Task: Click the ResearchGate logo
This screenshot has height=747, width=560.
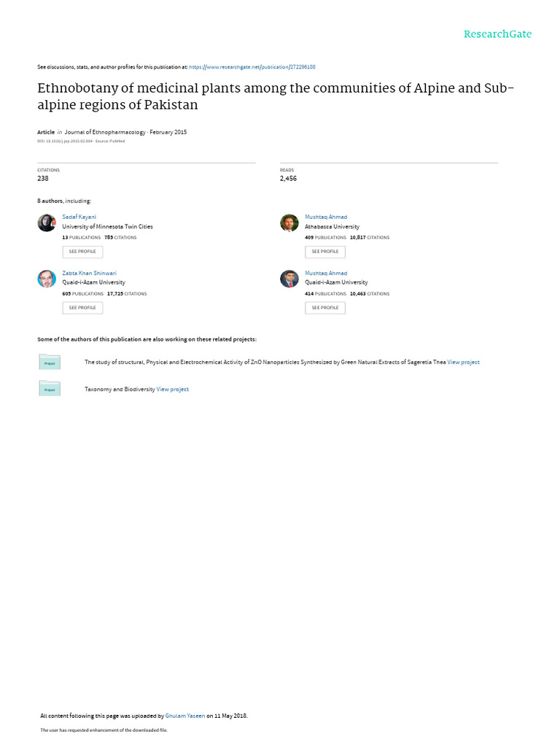Action: (498, 34)
